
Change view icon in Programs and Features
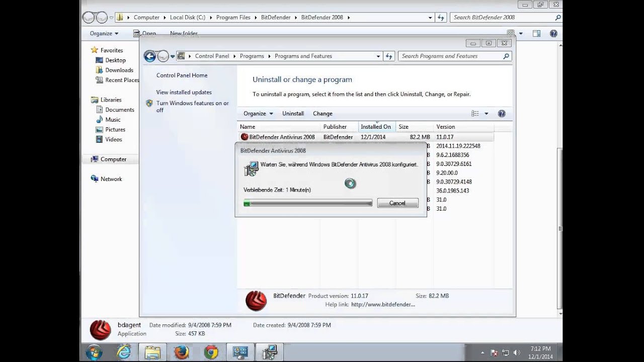tap(475, 114)
